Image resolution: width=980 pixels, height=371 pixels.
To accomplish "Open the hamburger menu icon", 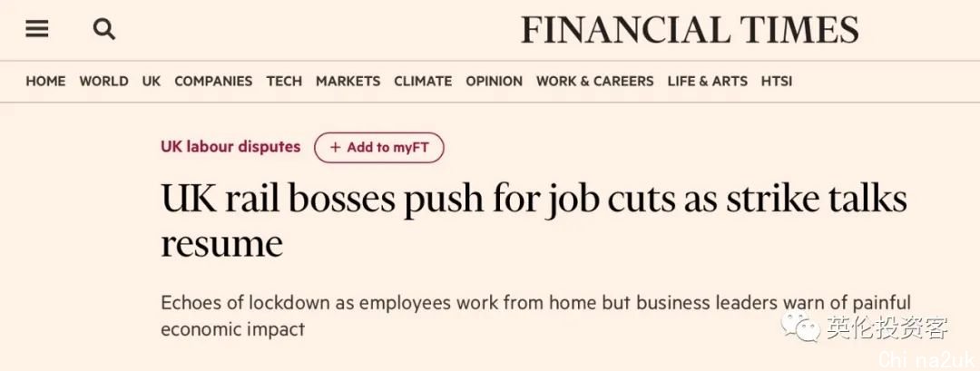I will (37, 29).
